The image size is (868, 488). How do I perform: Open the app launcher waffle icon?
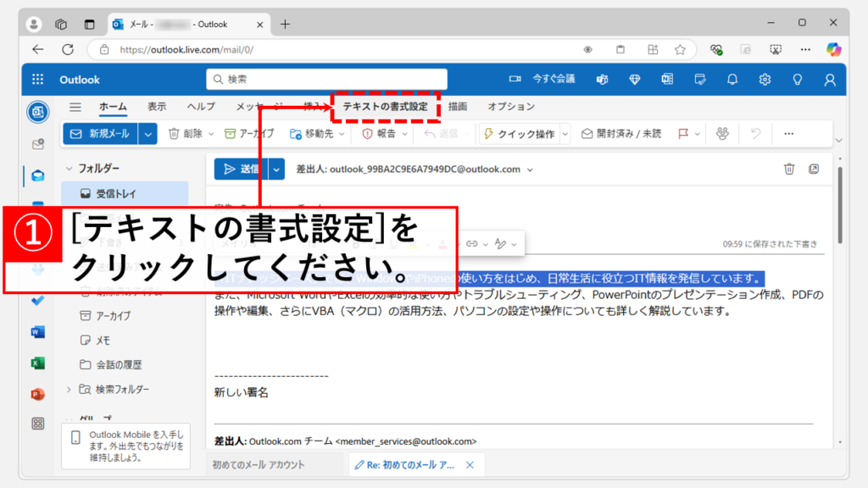pyautogui.click(x=37, y=79)
